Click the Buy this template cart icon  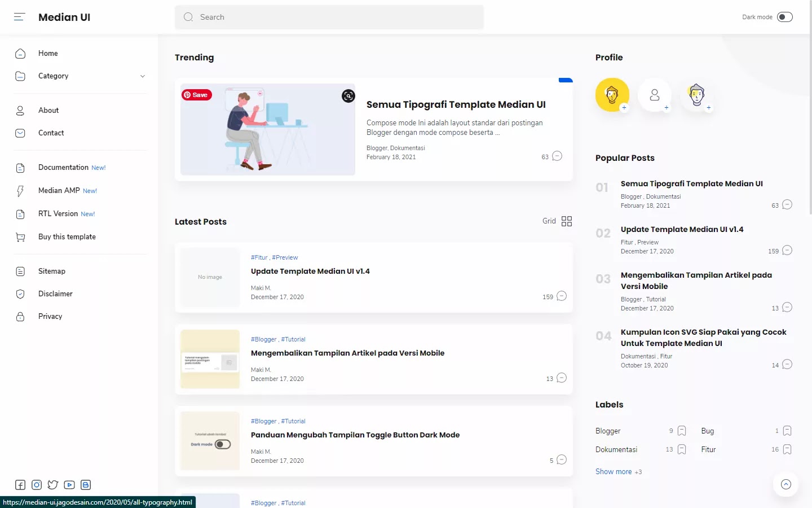tap(20, 237)
